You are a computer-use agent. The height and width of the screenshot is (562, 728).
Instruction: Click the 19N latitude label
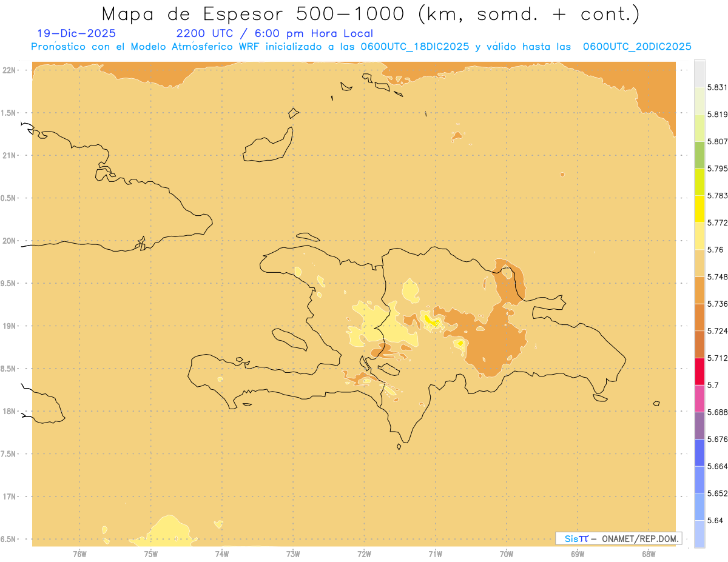point(10,326)
